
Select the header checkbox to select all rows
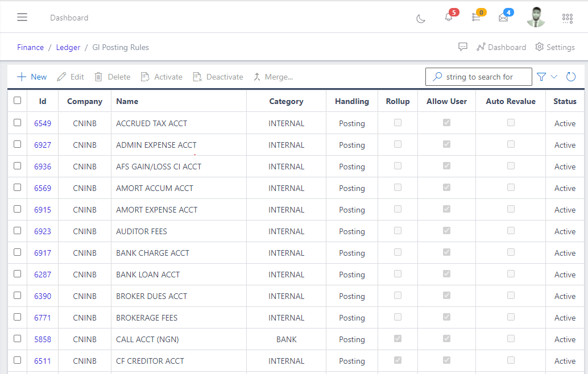pyautogui.click(x=17, y=99)
